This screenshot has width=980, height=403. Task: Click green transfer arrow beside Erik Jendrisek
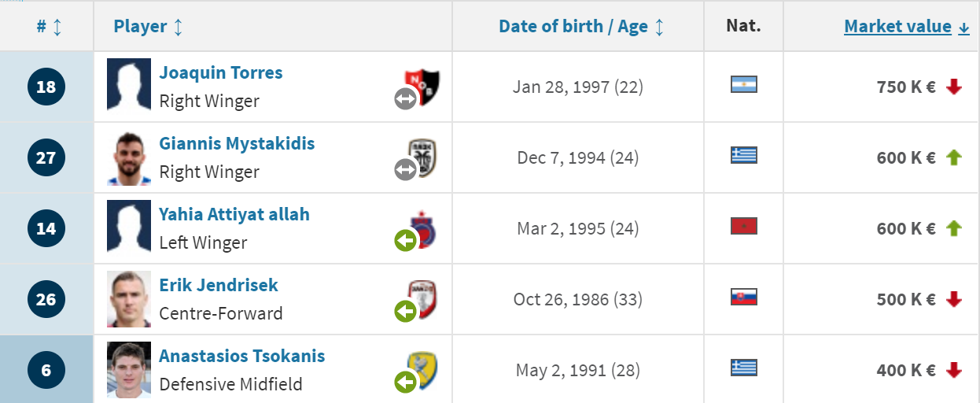405,312
